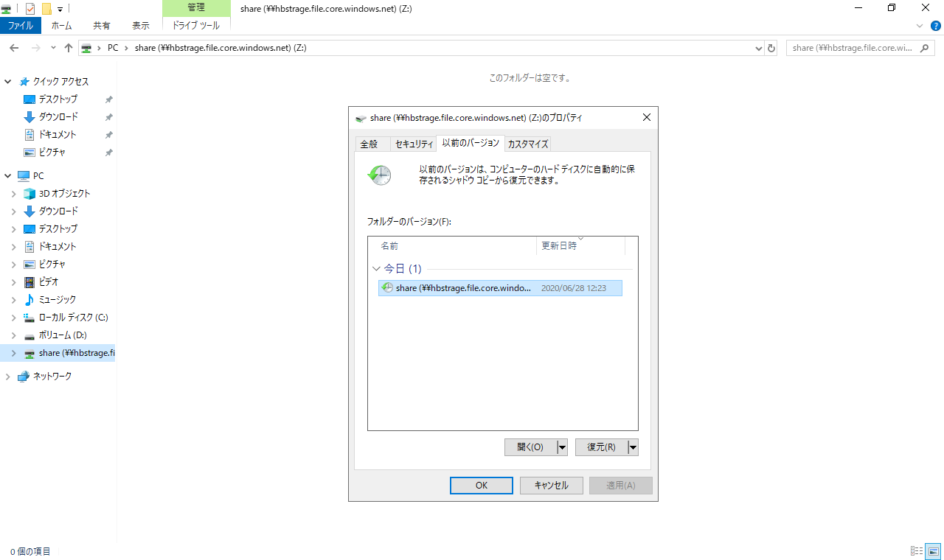Click the Properties quick access toolbar icon

click(x=30, y=9)
